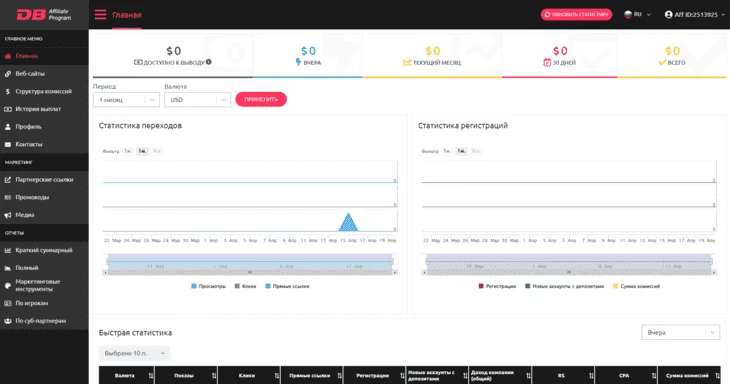Expand the Период dropdown showing 1 месяц

pos(126,100)
